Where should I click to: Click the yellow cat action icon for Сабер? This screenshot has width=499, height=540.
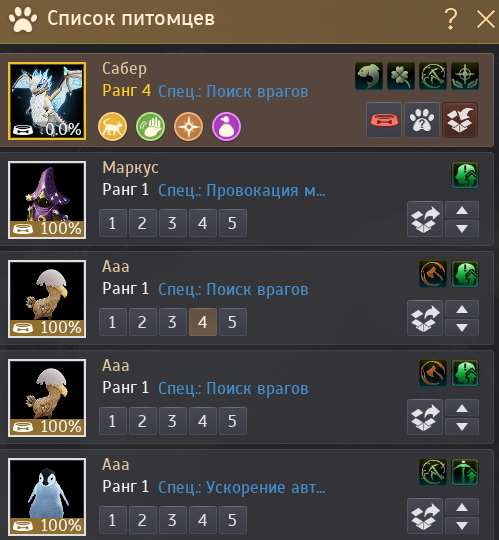click(113, 126)
